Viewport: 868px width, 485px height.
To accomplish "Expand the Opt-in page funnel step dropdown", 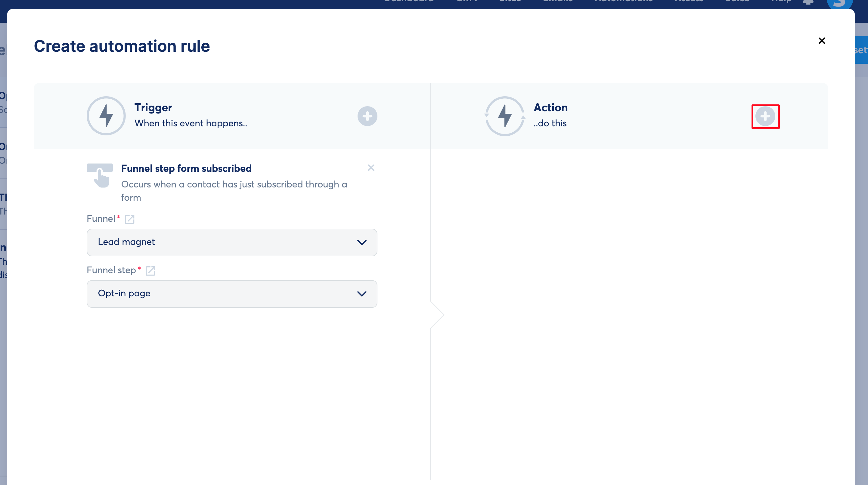I will 232,294.
